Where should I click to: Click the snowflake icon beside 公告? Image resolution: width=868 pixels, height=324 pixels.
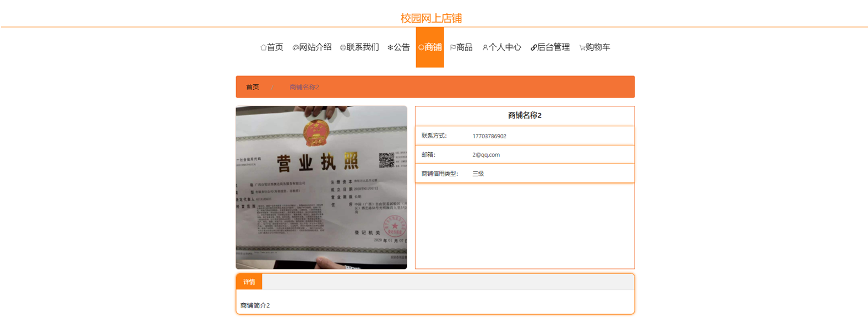pyautogui.click(x=390, y=47)
